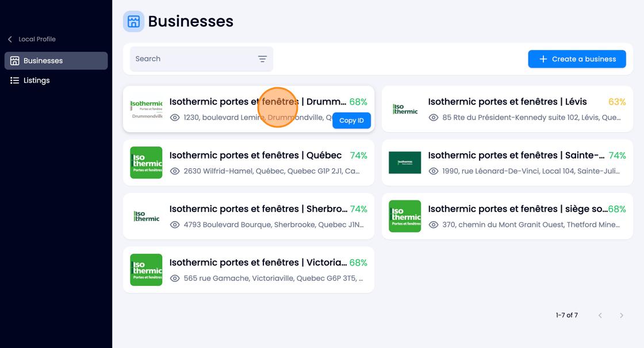This screenshot has width=644, height=348.
Task: Go to next page of businesses
Action: tap(622, 315)
